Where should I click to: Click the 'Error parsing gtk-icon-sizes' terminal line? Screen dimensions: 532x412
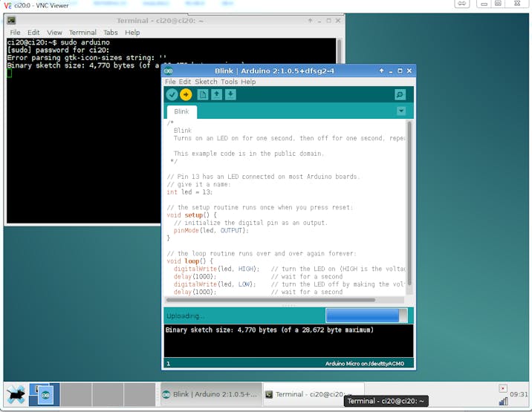click(x=86, y=58)
